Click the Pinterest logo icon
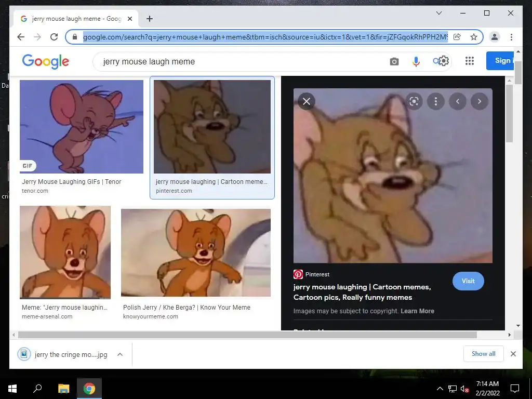 pos(298,274)
